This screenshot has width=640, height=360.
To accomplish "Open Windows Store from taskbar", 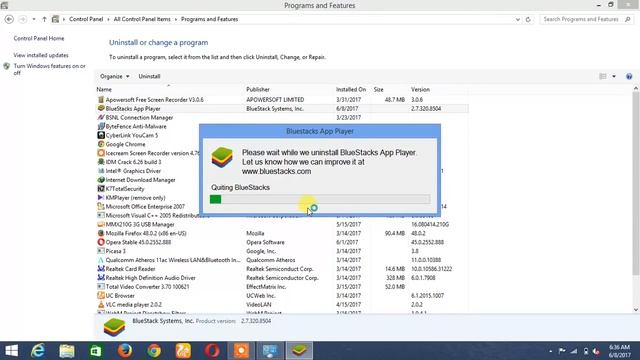I will coord(96,351).
